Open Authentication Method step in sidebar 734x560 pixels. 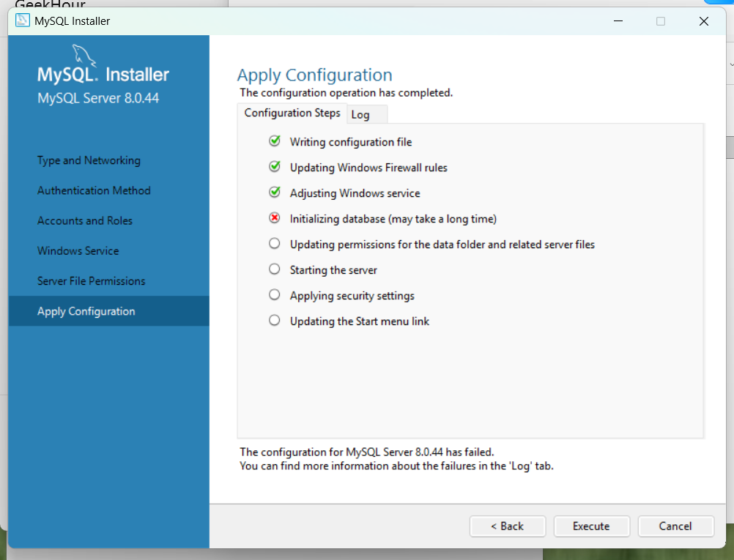click(x=94, y=190)
